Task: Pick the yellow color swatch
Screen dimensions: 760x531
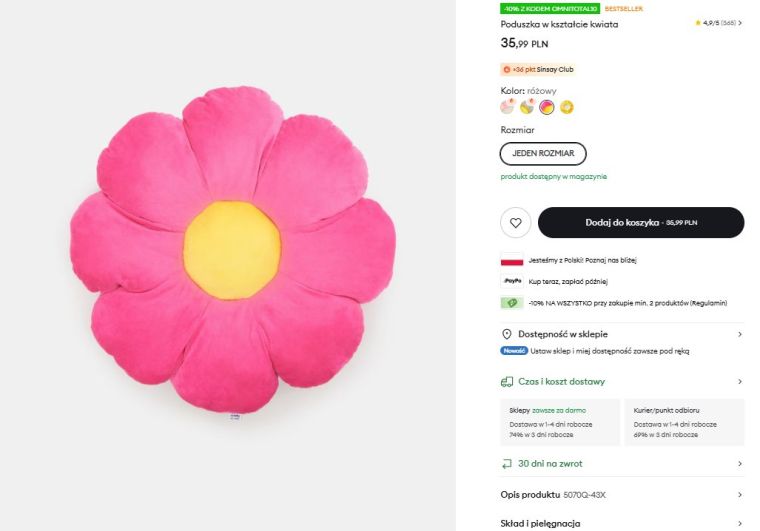Action: (x=567, y=107)
